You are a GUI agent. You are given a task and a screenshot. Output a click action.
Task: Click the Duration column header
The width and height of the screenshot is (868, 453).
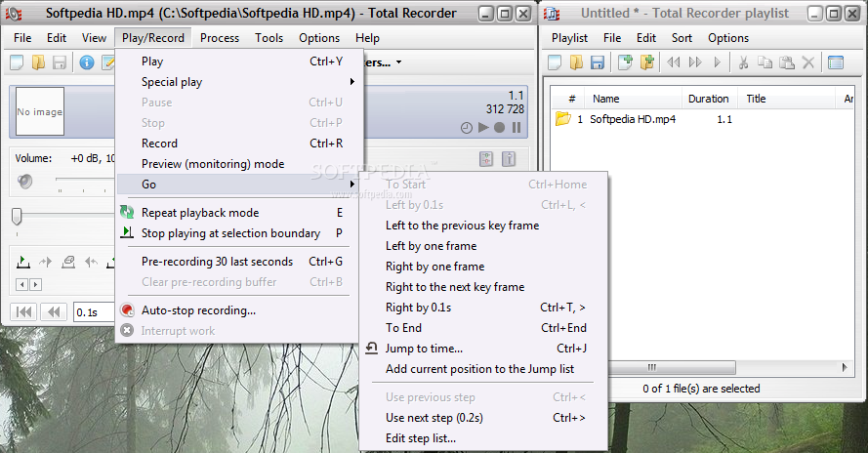[709, 99]
